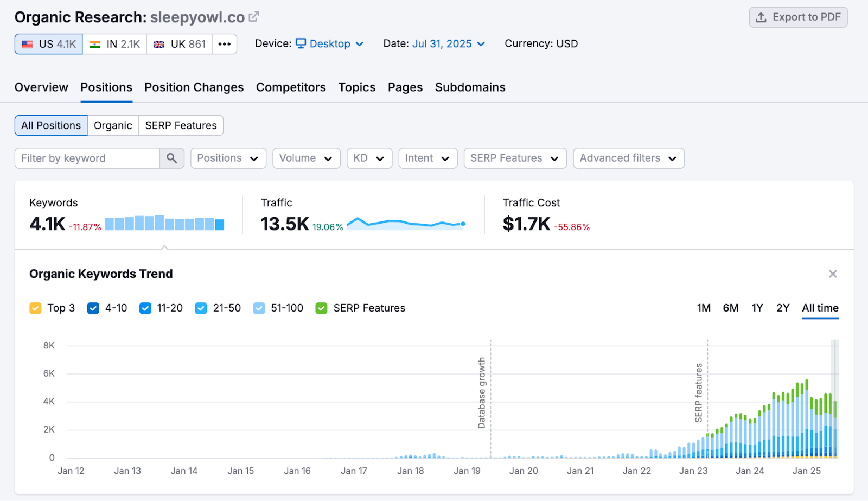Click the -55.86% cost change
Screen dimensions: 868x501
[x=572, y=227]
